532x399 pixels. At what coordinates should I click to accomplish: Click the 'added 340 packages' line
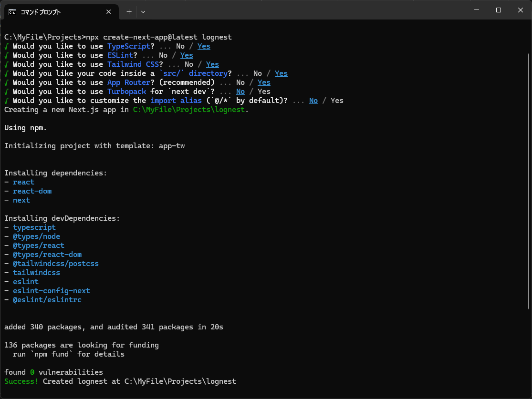[x=114, y=327]
